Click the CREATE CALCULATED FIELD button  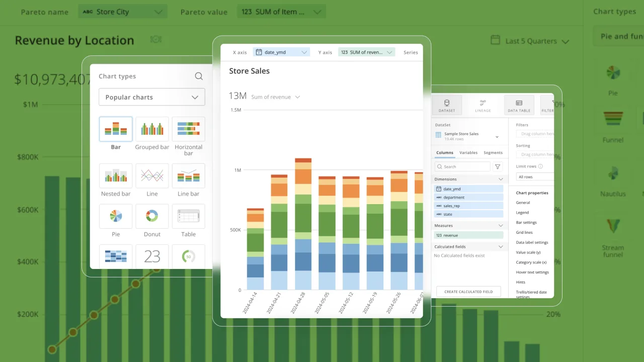point(468,291)
